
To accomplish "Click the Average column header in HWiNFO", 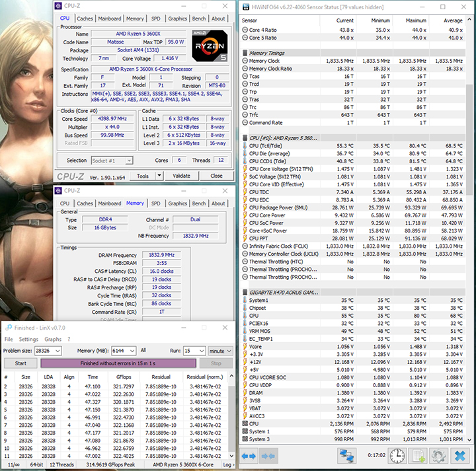I will pyautogui.click(x=447, y=20).
